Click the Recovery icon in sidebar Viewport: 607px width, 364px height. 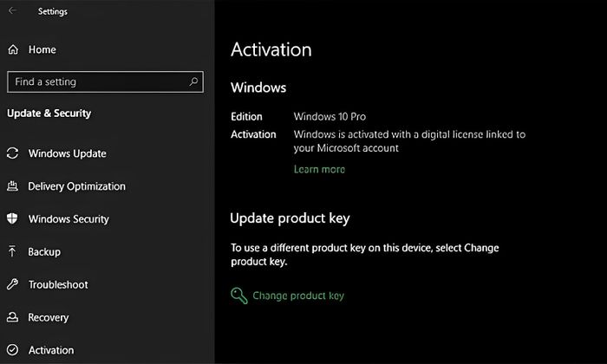pos(12,317)
